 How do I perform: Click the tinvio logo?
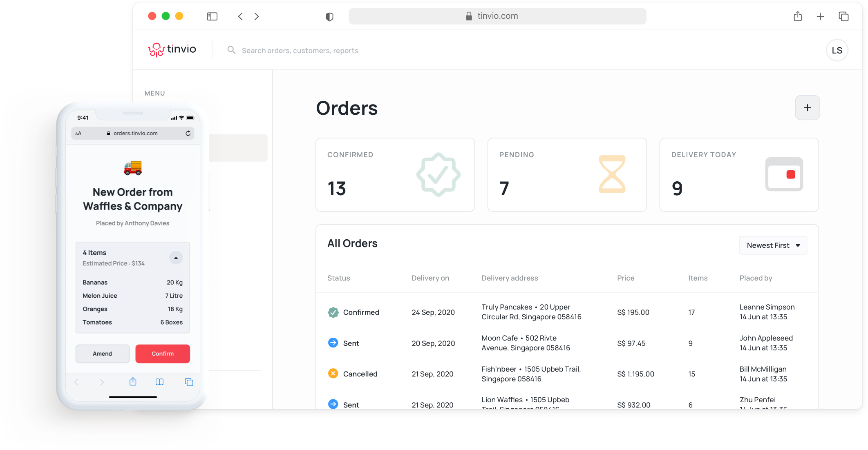coord(172,50)
